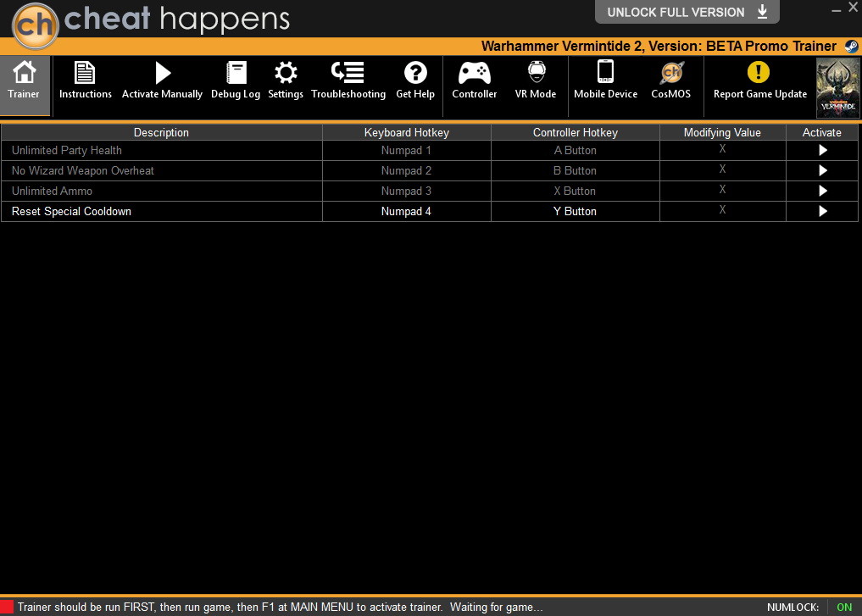This screenshot has width=862, height=616.
Task: Click the Keyboard Hotkey column header
Action: pyautogui.click(x=406, y=132)
